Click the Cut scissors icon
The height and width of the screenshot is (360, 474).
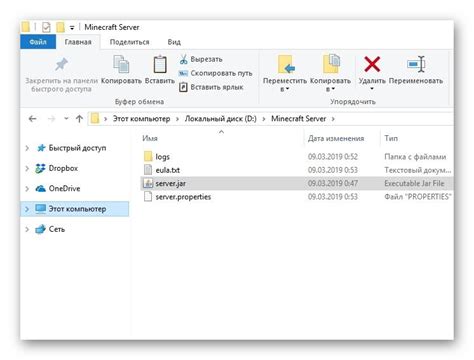[x=183, y=59]
